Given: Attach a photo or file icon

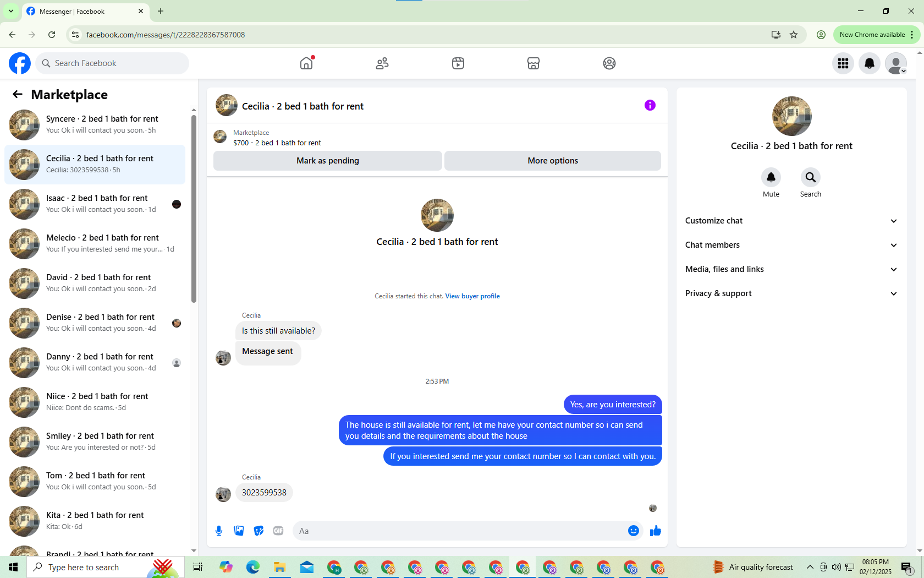Looking at the screenshot, I should click(239, 531).
